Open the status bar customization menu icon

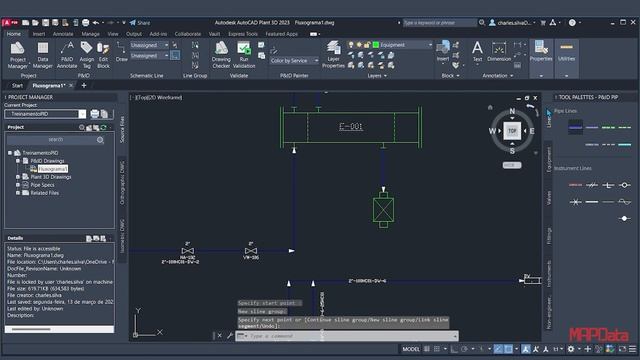(x=632, y=349)
